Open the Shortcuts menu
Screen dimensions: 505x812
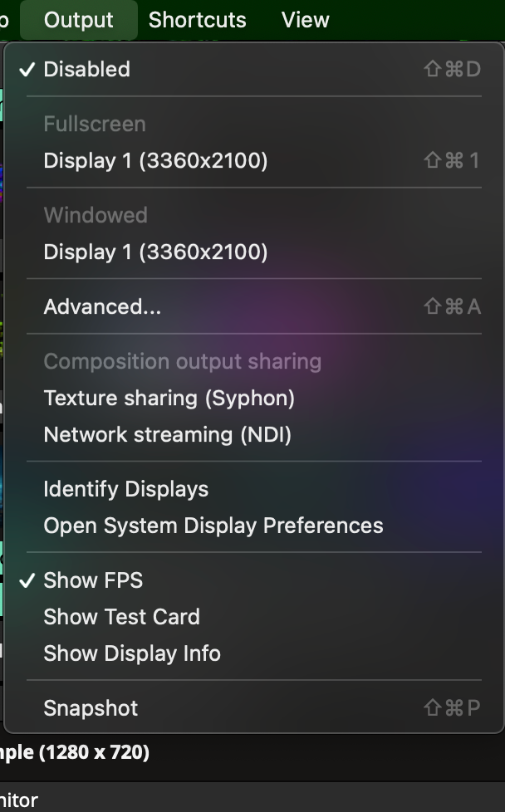(x=197, y=20)
